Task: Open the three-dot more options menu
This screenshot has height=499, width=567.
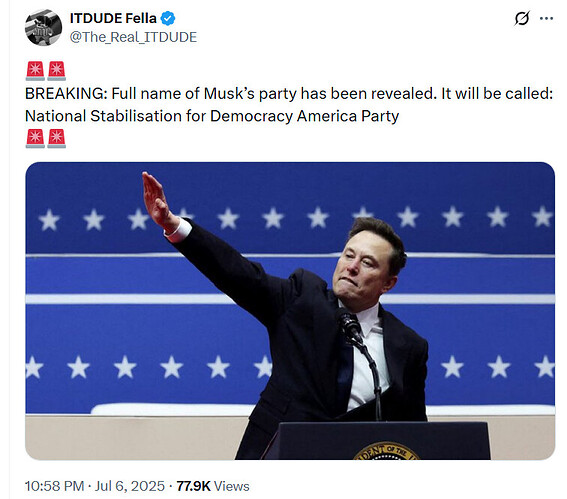Action: click(x=546, y=18)
